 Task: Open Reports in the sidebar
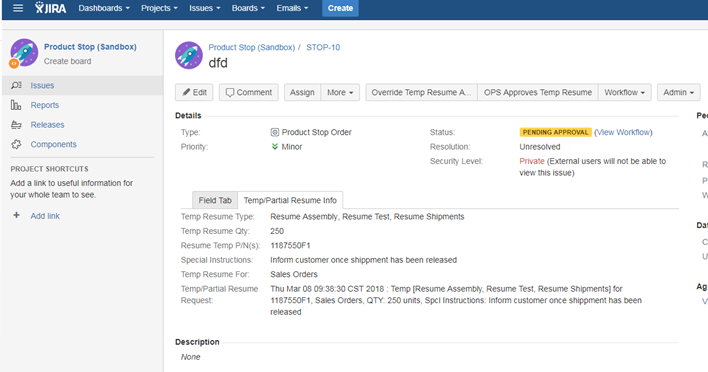coord(45,105)
